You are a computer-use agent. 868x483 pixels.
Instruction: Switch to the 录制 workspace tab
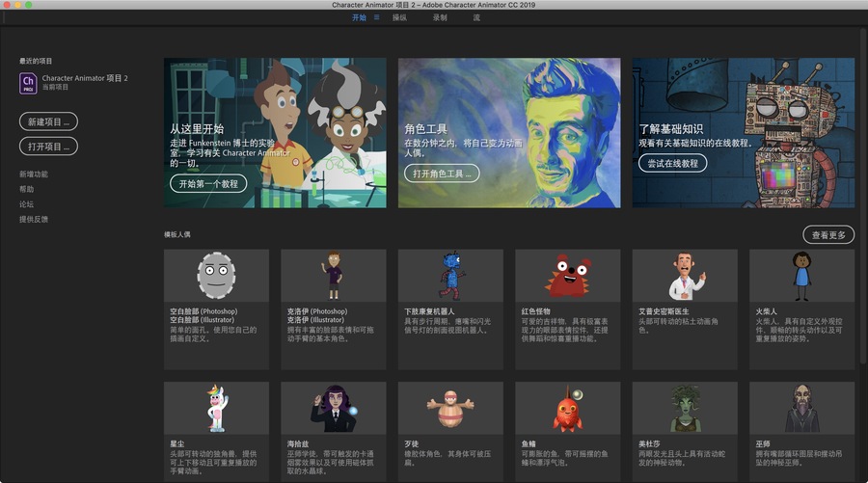click(x=440, y=17)
